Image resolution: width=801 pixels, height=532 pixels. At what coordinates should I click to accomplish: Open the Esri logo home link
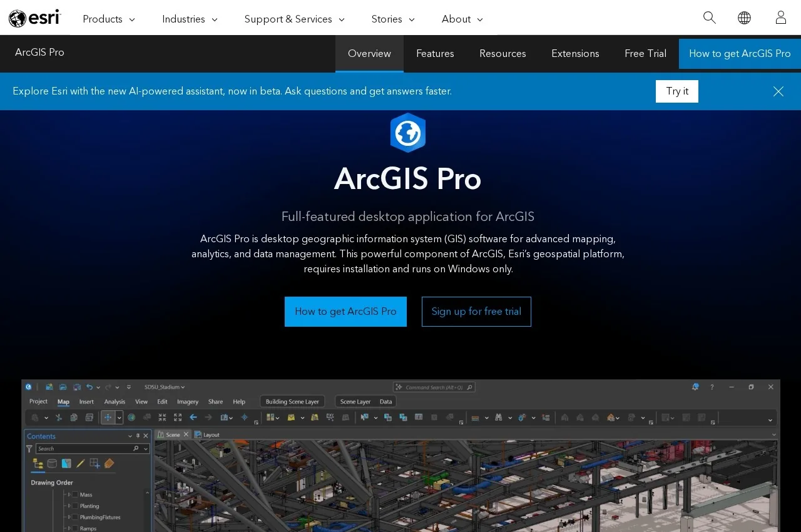pyautogui.click(x=34, y=18)
